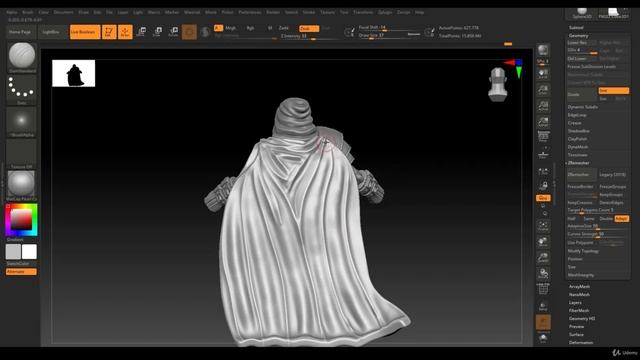Enable the Mrgb paint mode
The image size is (640, 360).
tap(231, 28)
